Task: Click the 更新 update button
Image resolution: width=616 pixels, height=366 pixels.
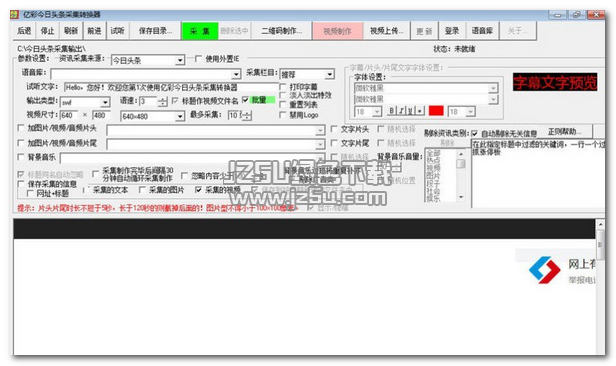Action: tap(424, 31)
